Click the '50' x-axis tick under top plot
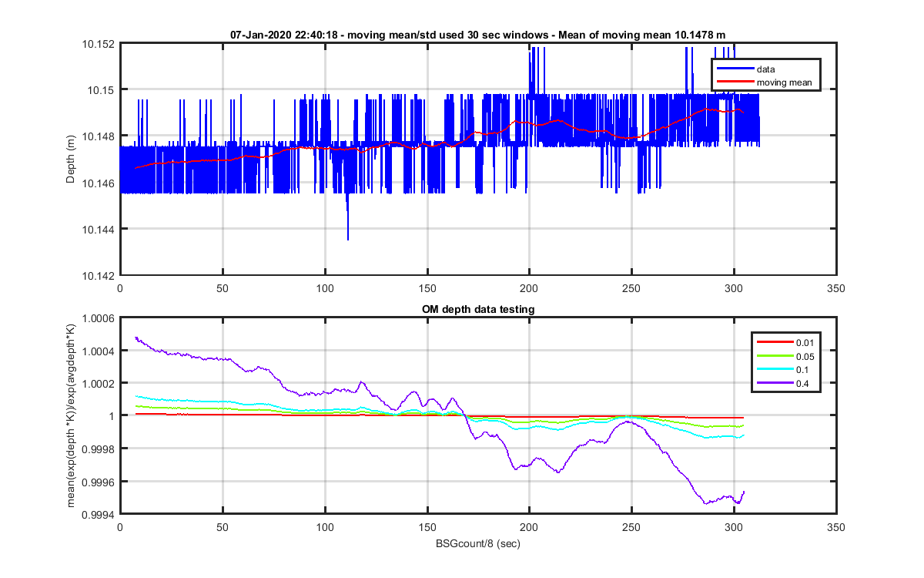The width and height of the screenshot is (924, 578). [x=223, y=287]
